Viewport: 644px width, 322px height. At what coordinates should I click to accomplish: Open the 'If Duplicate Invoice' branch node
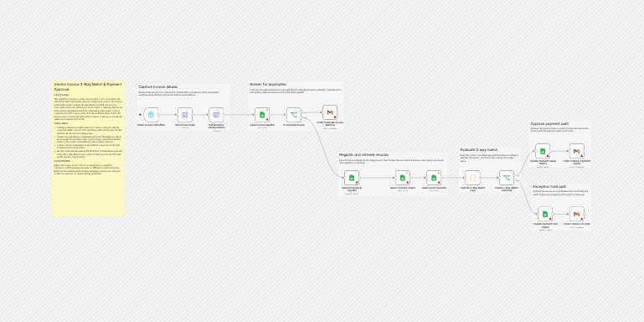[x=294, y=115]
